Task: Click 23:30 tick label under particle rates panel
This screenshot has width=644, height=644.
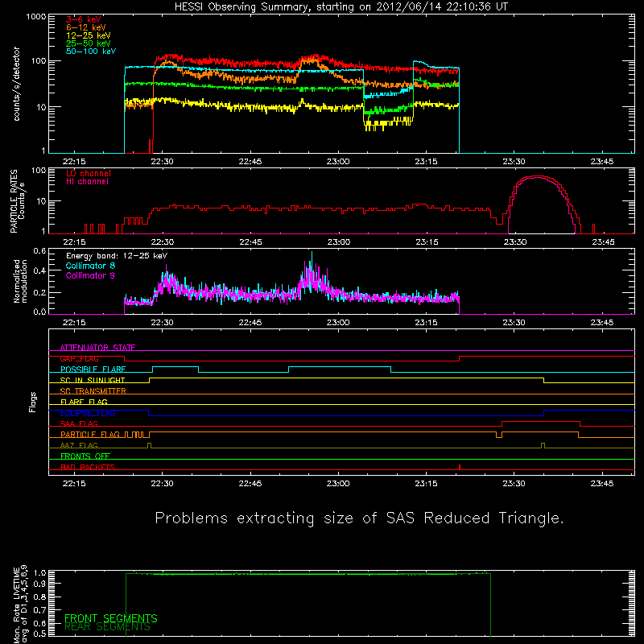Action: [514, 242]
